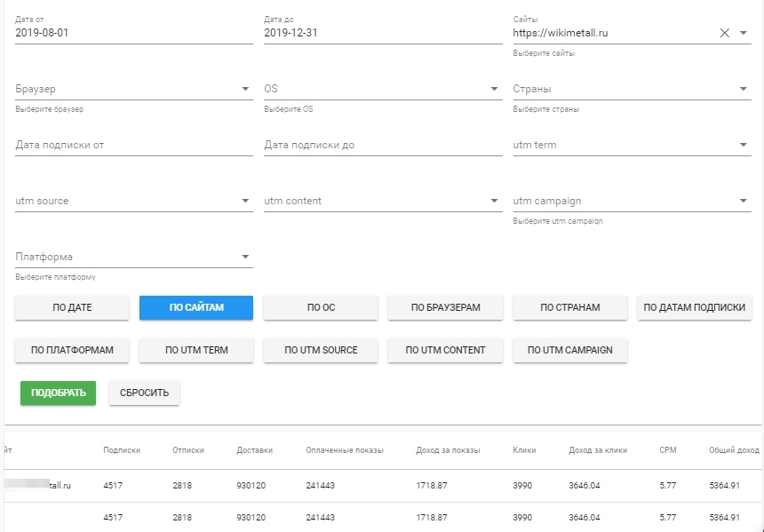The height and width of the screenshot is (532, 764).
Task: Click the Дата от date field
Action: point(133,33)
